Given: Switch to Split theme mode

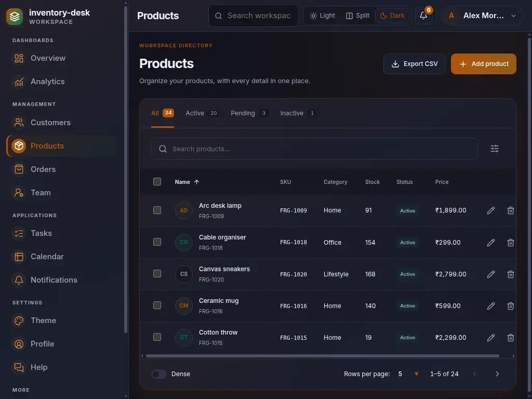Looking at the screenshot, I should click(x=357, y=16).
